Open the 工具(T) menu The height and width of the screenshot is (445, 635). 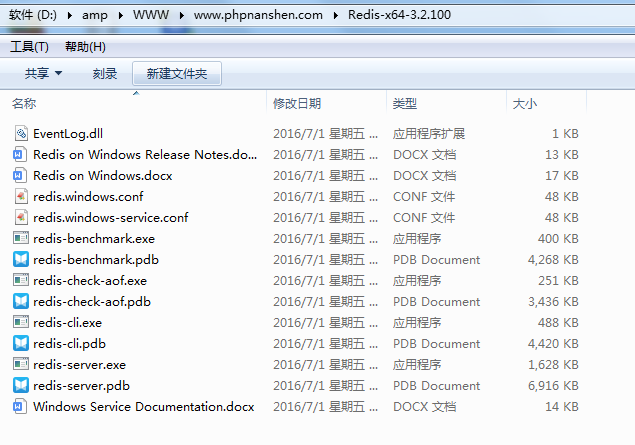(x=29, y=47)
